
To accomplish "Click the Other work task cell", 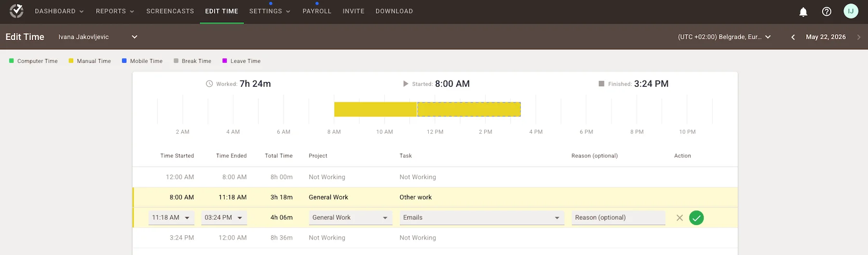I will pos(416,198).
